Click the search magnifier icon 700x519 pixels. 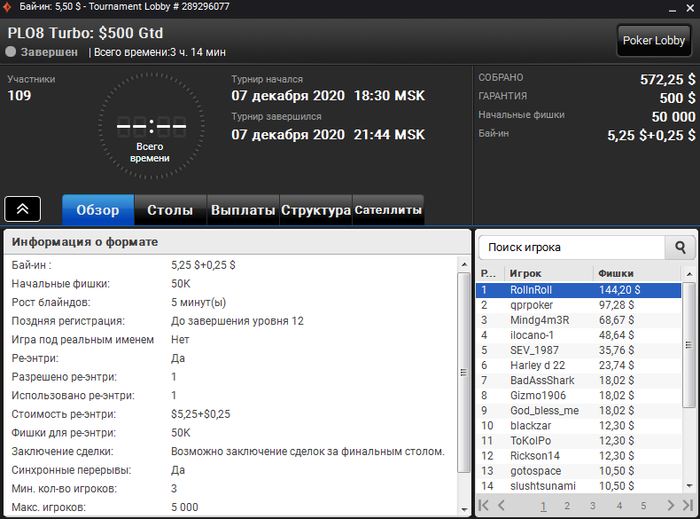point(680,247)
